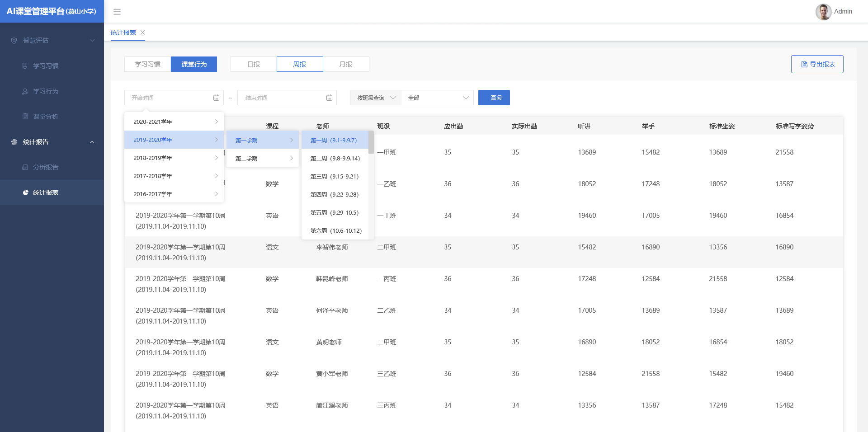
Task: Select 2019-2020学年 in the cascader
Action: (174, 140)
